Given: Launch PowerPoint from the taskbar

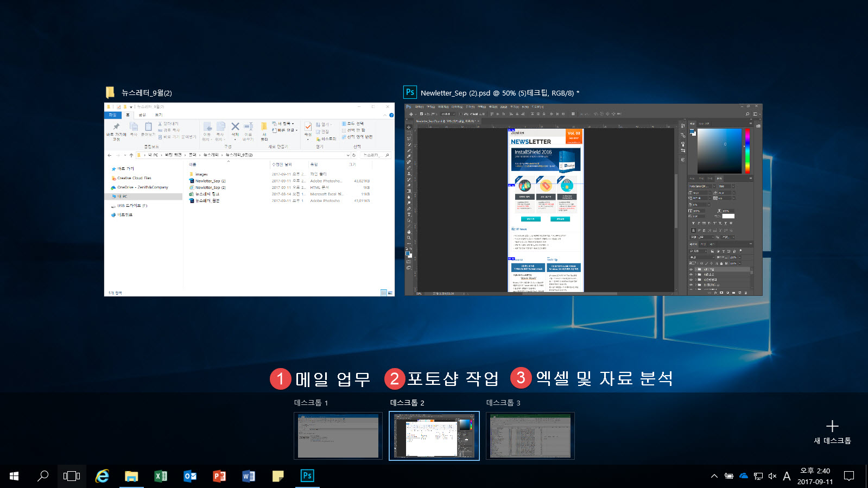Looking at the screenshot, I should tap(219, 476).
